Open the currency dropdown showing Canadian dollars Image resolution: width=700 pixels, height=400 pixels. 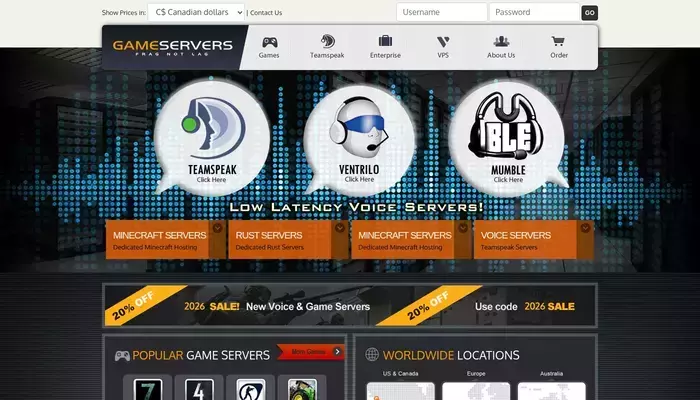click(196, 12)
